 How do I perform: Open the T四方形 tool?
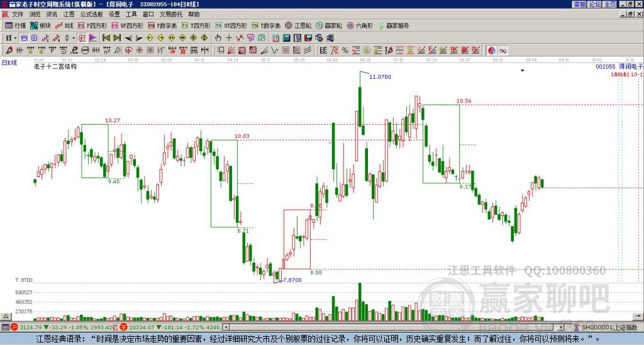(196, 25)
